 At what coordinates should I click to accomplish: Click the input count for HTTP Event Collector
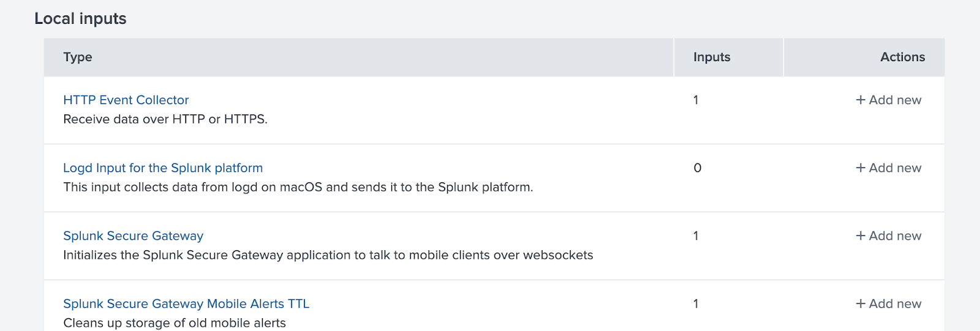click(696, 100)
